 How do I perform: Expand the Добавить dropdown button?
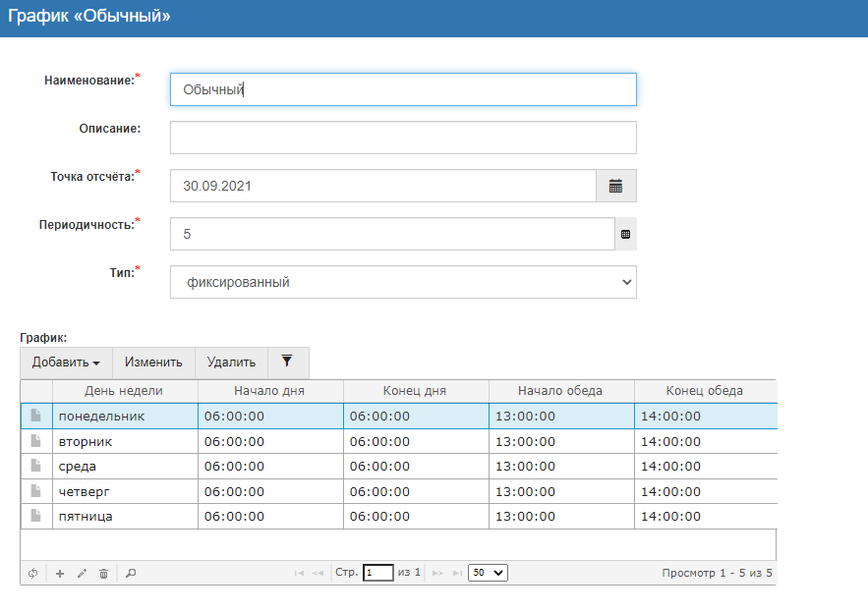[x=66, y=362]
